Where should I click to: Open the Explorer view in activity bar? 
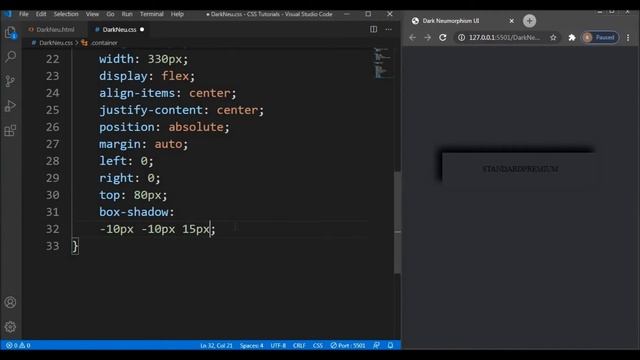11,33
